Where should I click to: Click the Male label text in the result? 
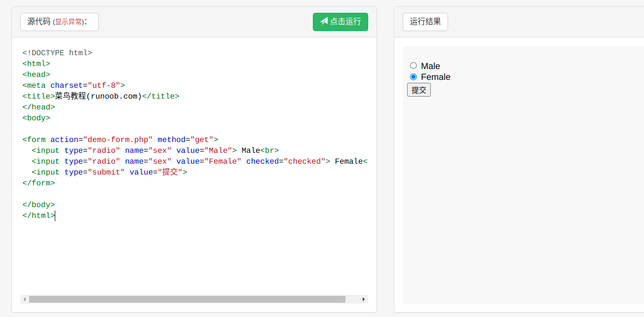coord(430,66)
